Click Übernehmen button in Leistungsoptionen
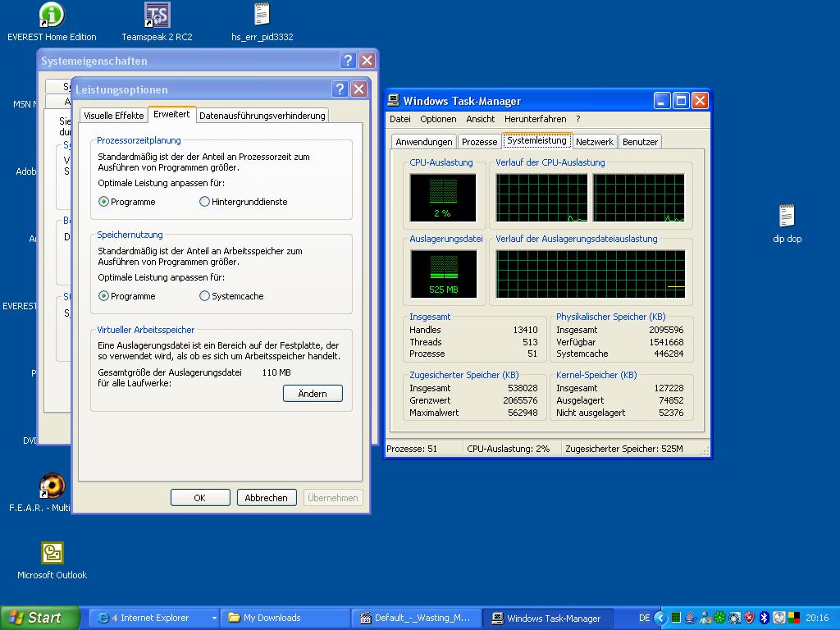Screen dimensions: 840x630 tap(333, 498)
